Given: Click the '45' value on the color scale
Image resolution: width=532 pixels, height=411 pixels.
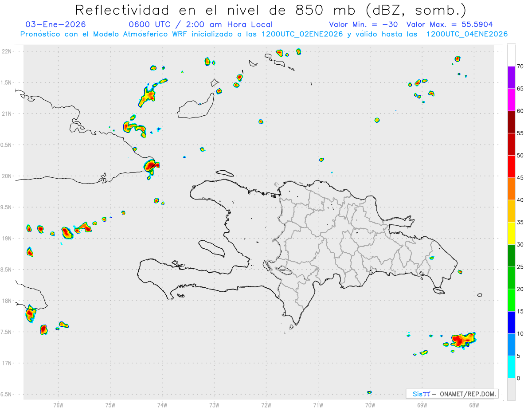Looking at the screenshot, I should [x=520, y=178].
